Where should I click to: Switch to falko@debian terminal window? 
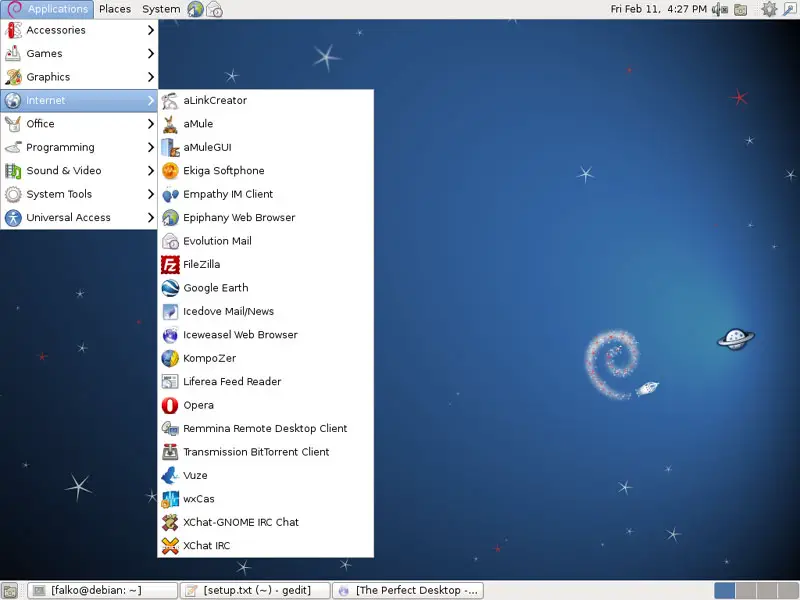coord(103,590)
